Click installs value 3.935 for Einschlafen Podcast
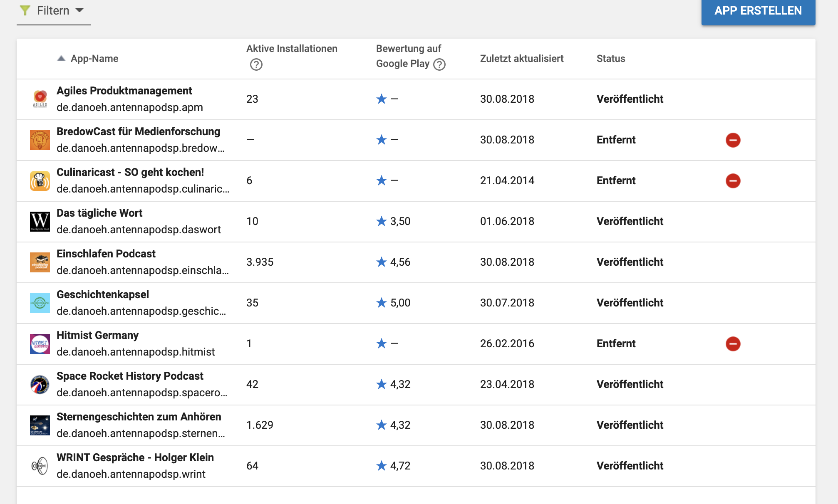This screenshot has width=838, height=504. (x=260, y=262)
